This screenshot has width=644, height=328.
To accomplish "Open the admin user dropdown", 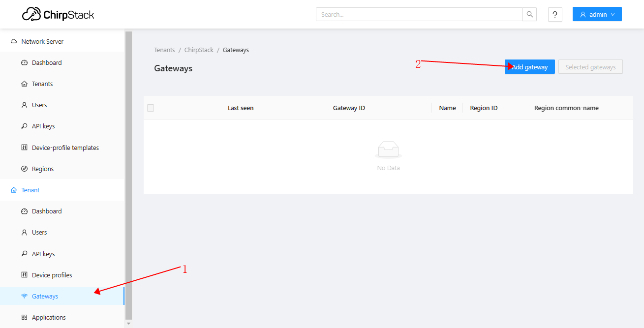I will pyautogui.click(x=597, y=14).
